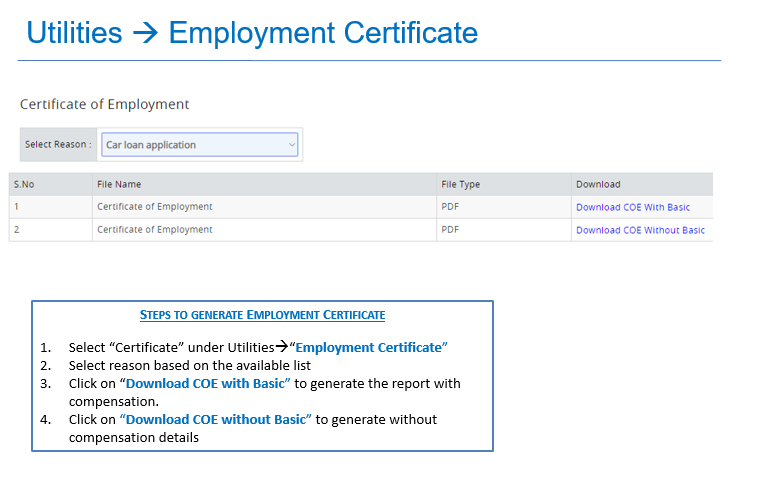Click the Utilities Employment Certificate page title
This screenshot has width=765, height=485.
(x=252, y=33)
